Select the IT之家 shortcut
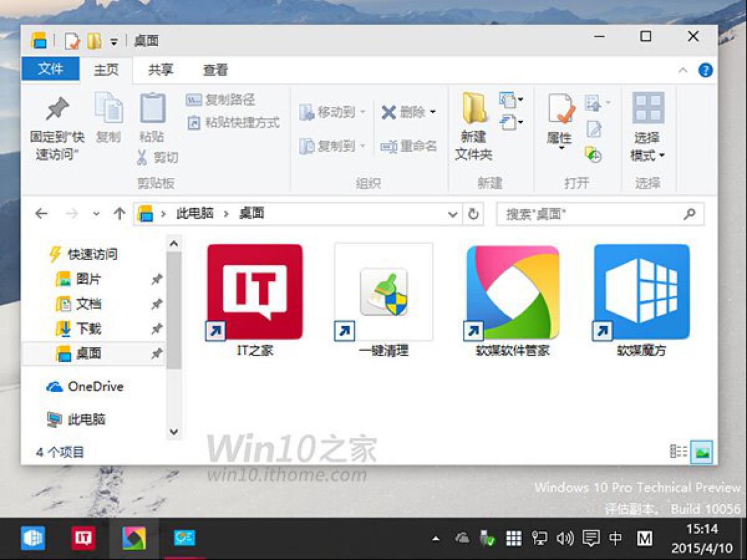Viewport: 747px width, 560px height. [x=255, y=300]
